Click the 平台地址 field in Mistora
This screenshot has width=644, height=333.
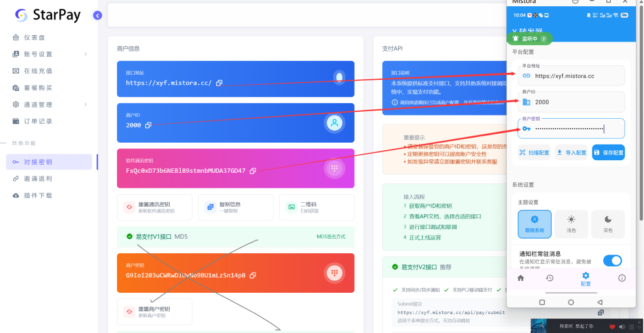pos(571,76)
